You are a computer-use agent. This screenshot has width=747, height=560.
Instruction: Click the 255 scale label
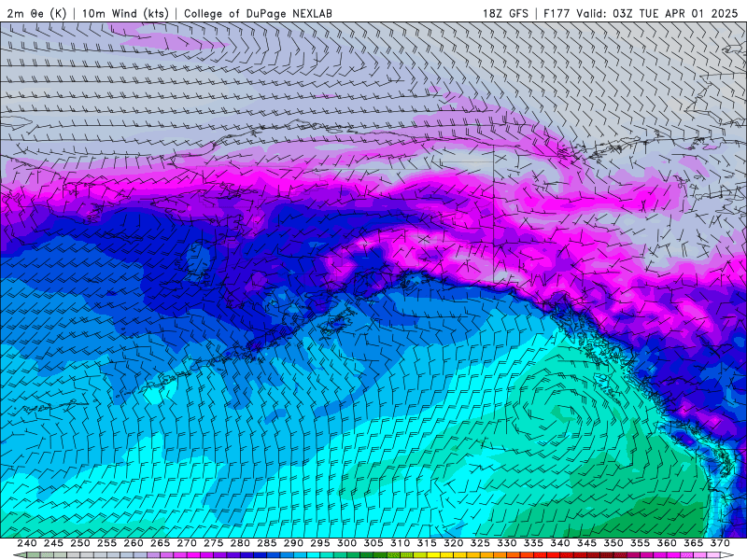point(106,543)
